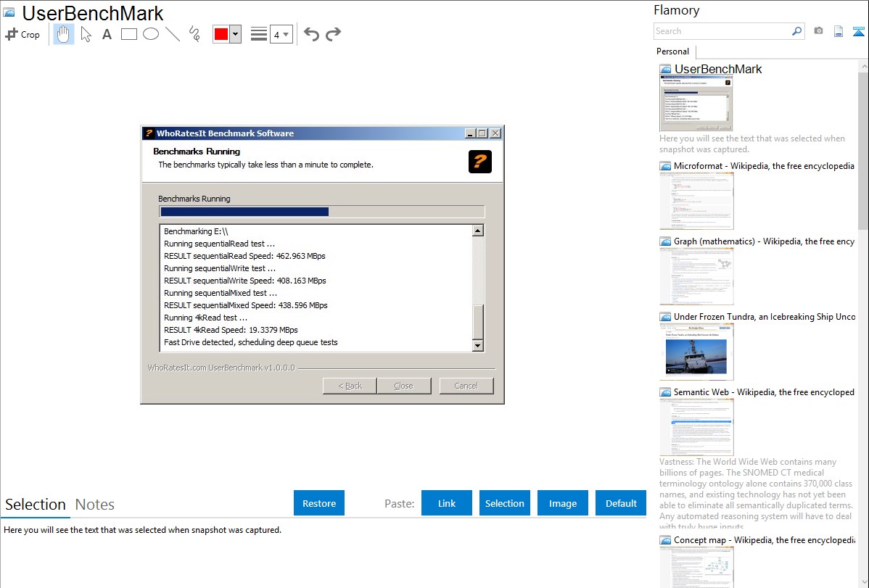Click the snapshot list scrollbar up arrow
869x588 pixels.
[x=863, y=66]
